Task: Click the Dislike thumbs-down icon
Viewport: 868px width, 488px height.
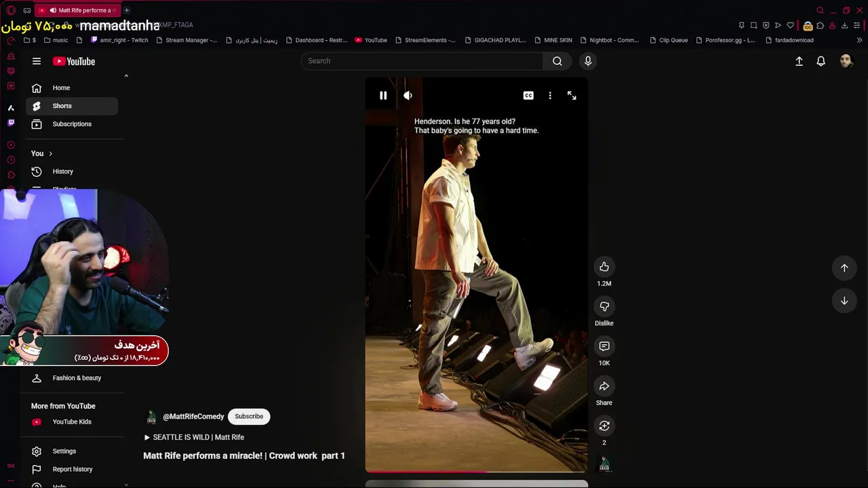Action: coord(604,306)
